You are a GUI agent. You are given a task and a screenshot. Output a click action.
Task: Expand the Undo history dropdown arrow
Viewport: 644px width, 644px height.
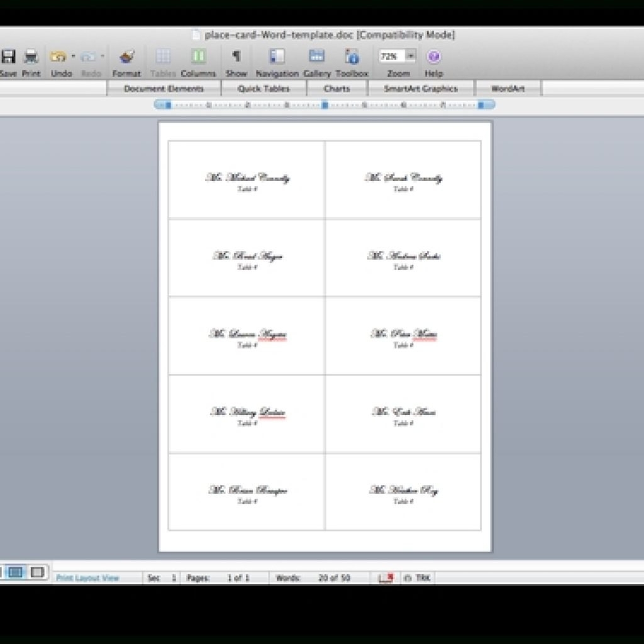click(73, 57)
